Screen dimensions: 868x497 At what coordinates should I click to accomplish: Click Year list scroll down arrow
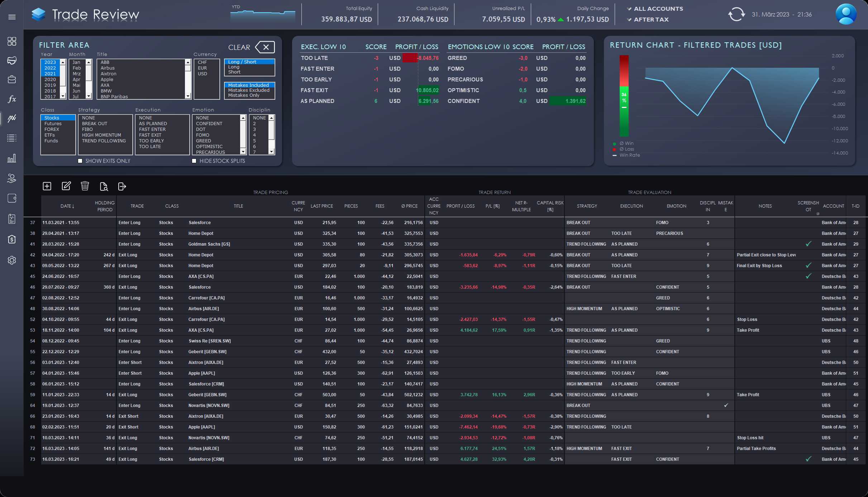(63, 96)
